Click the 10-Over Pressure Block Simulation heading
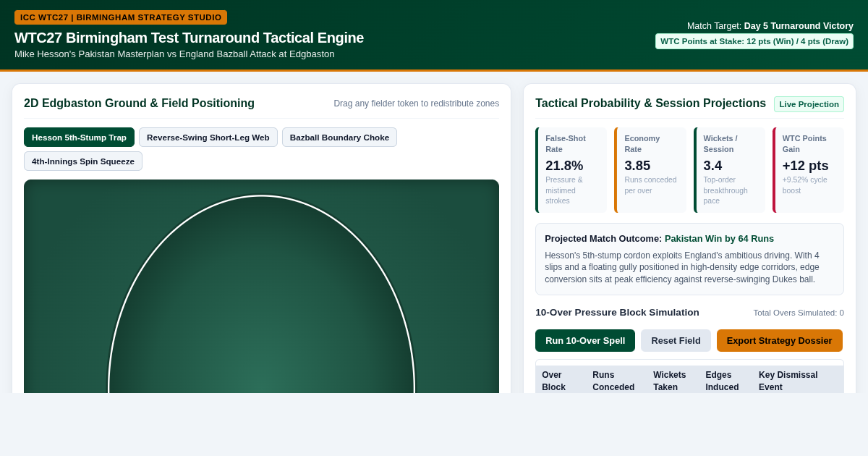This screenshot has height=456, width=868. (x=617, y=313)
